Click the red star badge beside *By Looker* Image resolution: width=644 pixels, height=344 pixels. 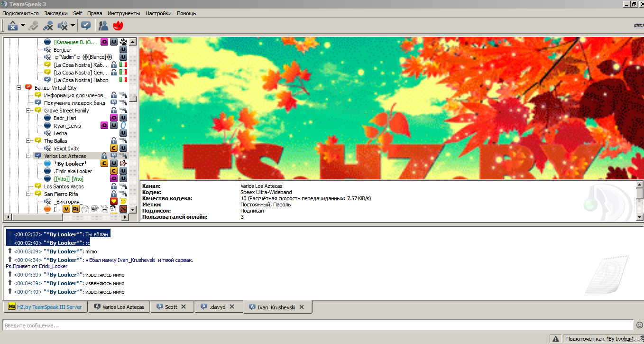pos(123,164)
